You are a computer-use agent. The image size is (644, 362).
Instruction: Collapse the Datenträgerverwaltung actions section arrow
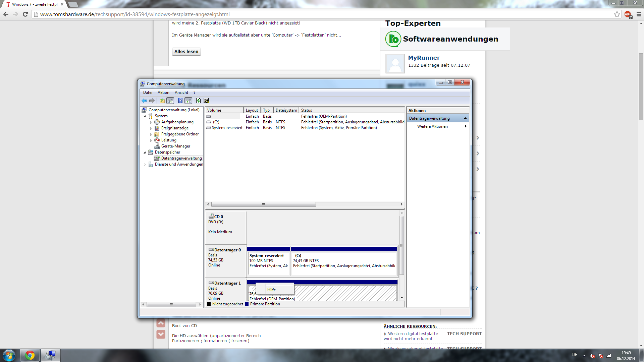[465, 118]
